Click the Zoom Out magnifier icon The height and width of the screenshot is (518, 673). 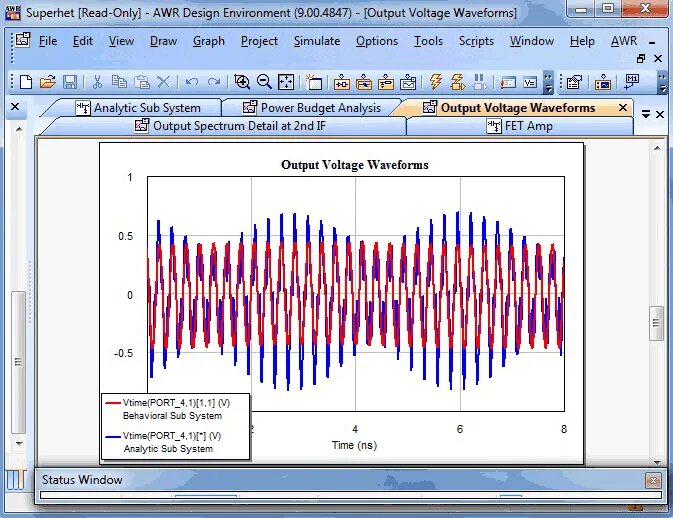coord(264,82)
